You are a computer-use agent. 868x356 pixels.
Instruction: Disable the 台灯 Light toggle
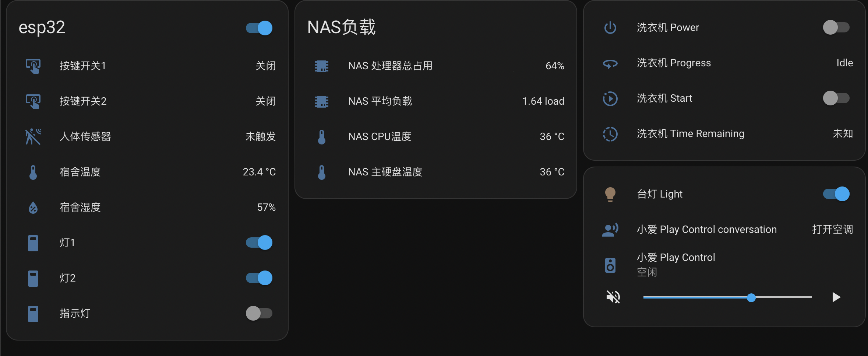click(x=836, y=194)
